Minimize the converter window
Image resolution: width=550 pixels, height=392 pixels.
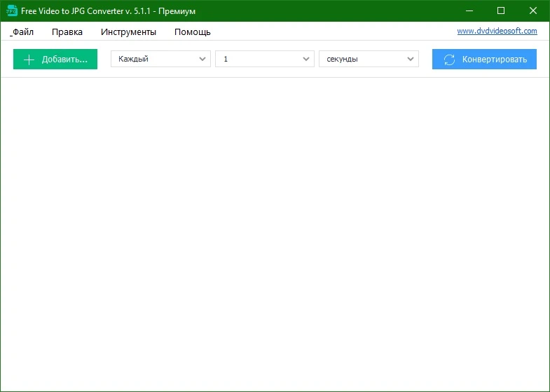point(469,11)
